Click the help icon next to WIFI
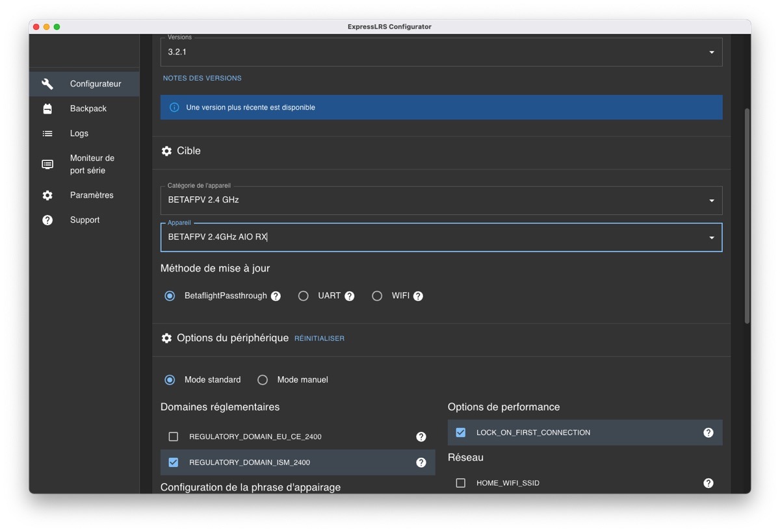 click(418, 296)
